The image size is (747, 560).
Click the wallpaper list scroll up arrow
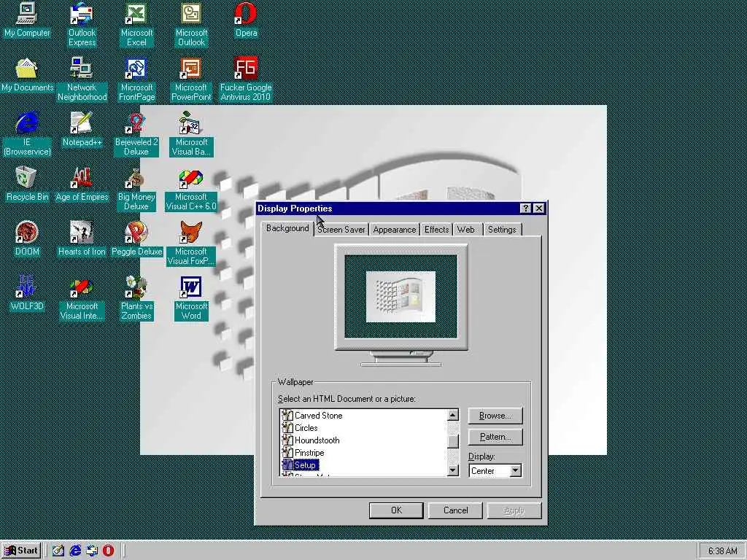[453, 415]
